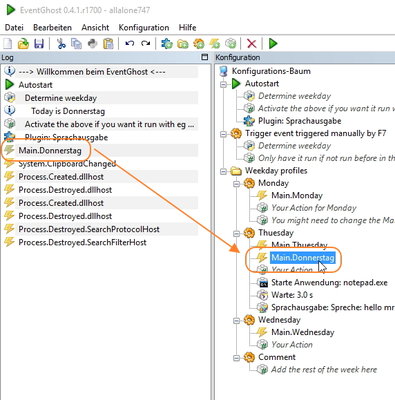Collapse the Comment macro node

point(236,358)
